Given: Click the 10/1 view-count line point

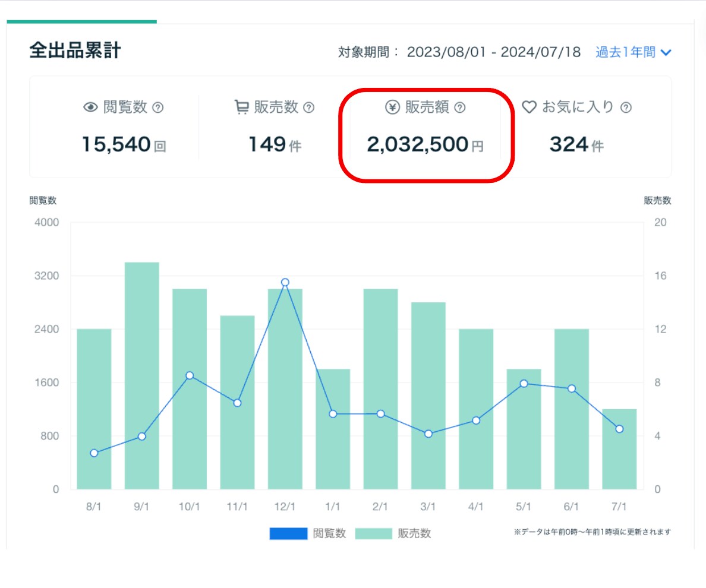Looking at the screenshot, I should 190,375.
